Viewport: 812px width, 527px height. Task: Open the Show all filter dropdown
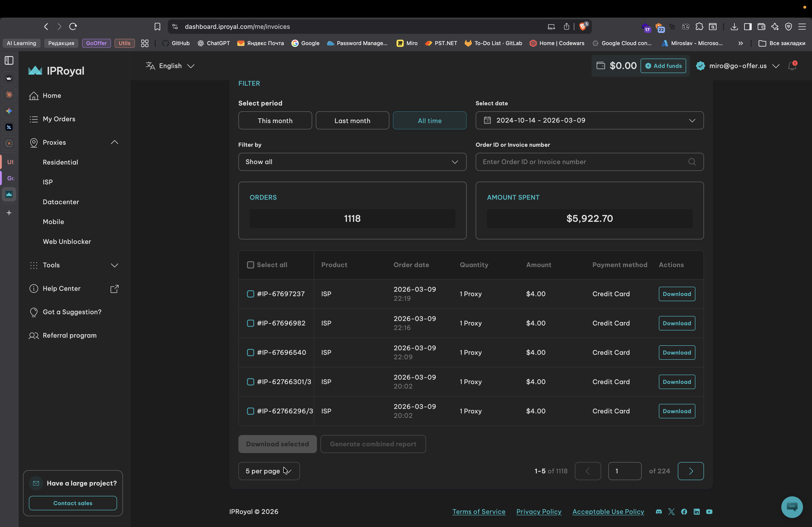pyautogui.click(x=352, y=162)
